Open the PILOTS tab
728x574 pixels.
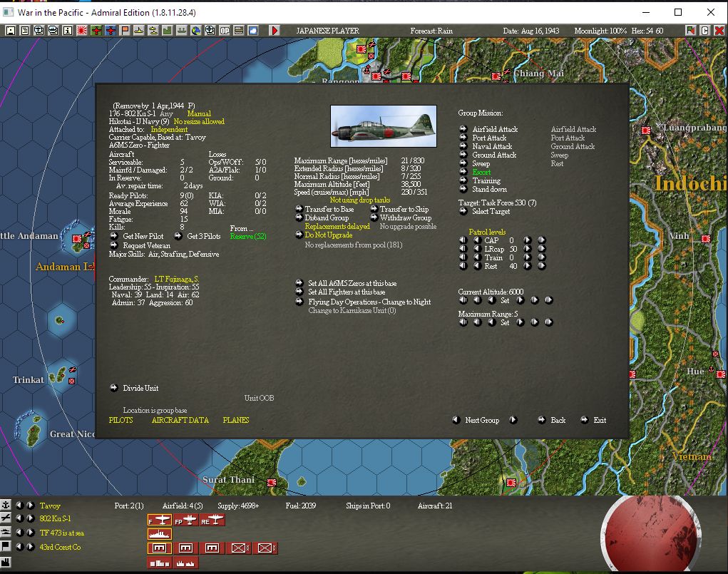[121, 420]
